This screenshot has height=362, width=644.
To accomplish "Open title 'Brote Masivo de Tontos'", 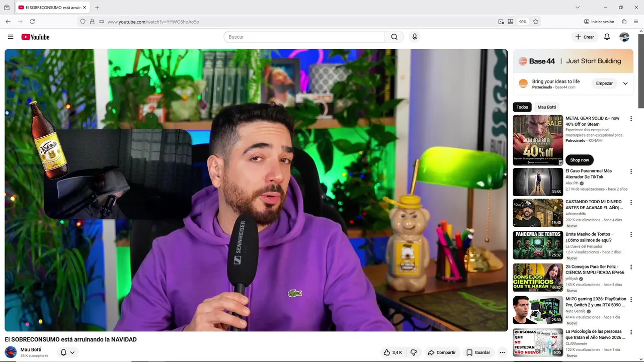I will coord(590,237).
